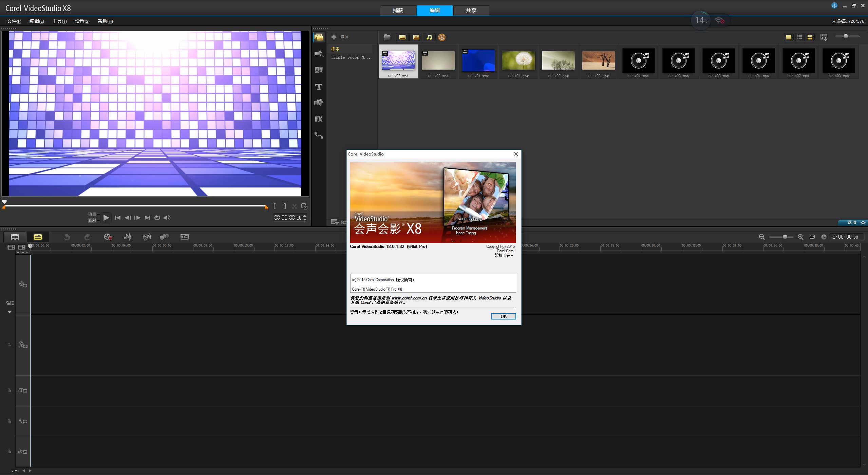Expand track manager +/- dropdown arrow
Image resolution: width=868 pixels, height=475 pixels.
27,252
